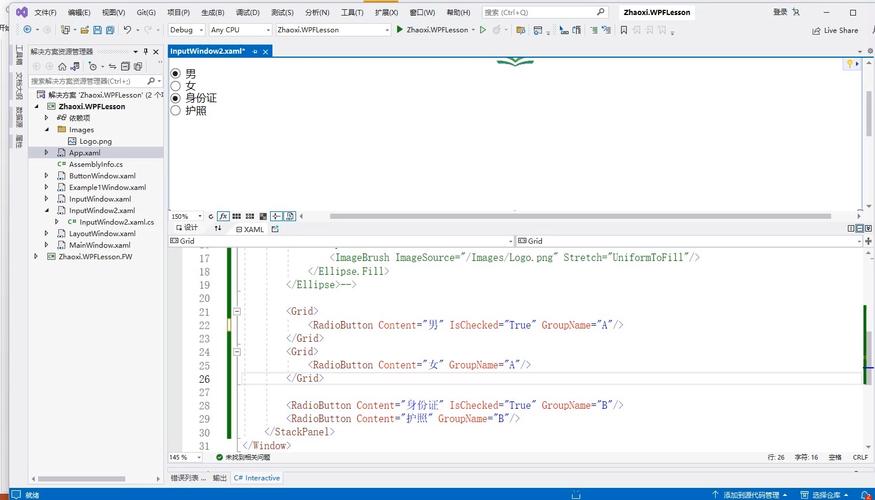Viewport: 875px width, 500px height.
Task: Open the Debug configuration dropdown
Action: pyautogui.click(x=186, y=30)
